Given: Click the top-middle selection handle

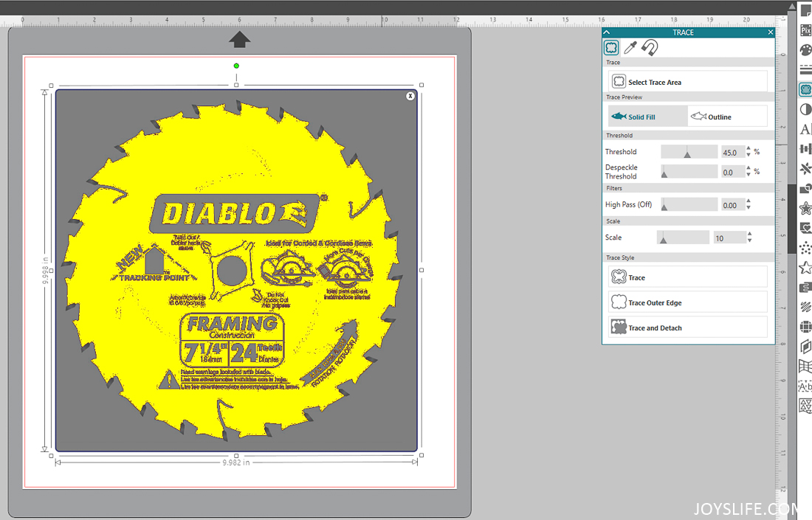Looking at the screenshot, I should tap(236, 85).
